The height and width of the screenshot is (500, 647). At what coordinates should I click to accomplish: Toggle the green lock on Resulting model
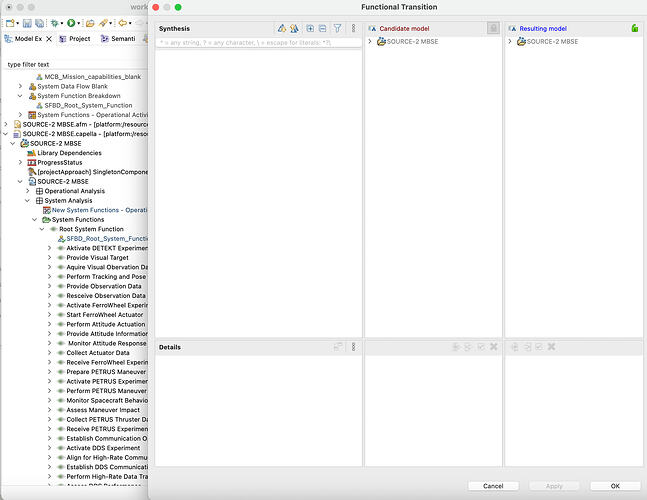pos(635,28)
